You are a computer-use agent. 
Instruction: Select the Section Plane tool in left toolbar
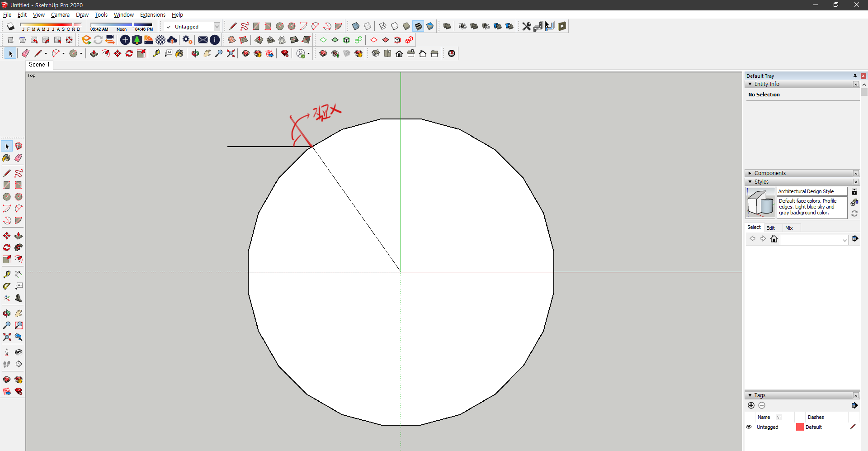pos(19,364)
